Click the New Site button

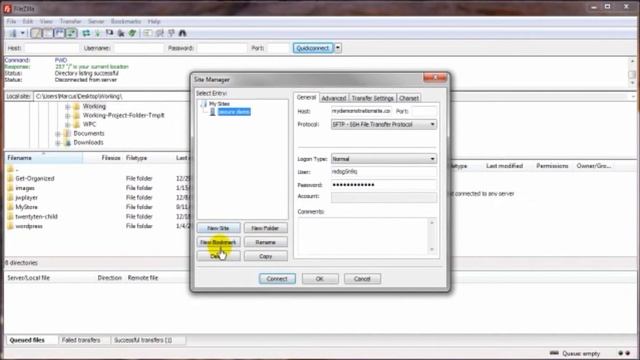click(x=218, y=228)
